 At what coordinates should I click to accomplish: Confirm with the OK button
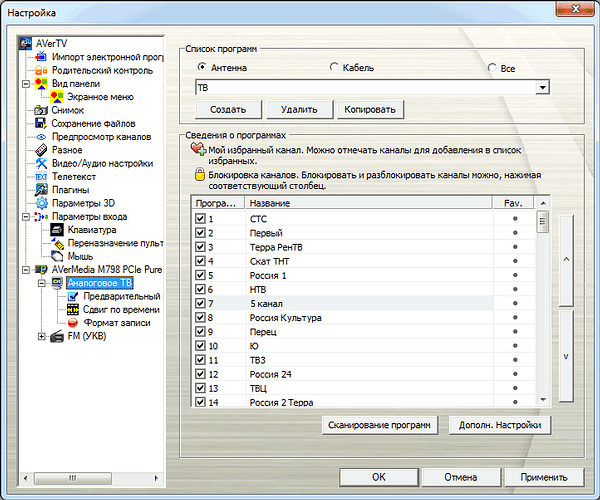[379, 477]
